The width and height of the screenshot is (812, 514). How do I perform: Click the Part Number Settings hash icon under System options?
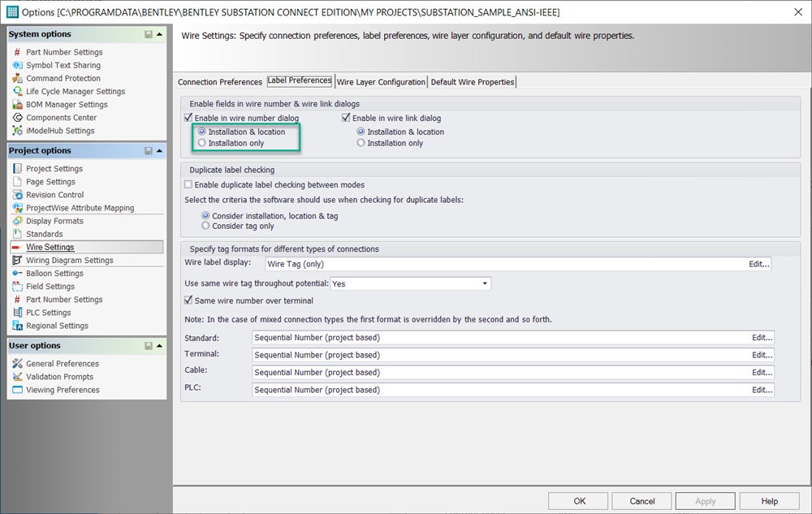(x=17, y=52)
